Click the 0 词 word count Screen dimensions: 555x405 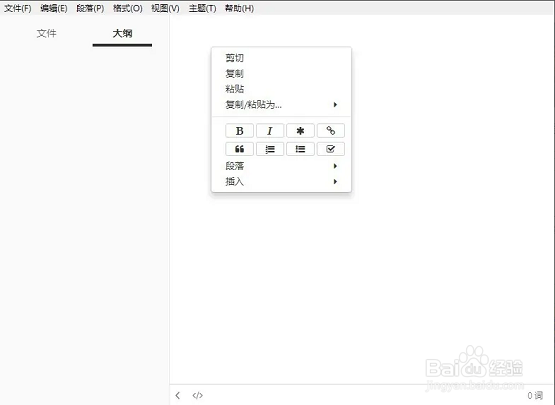pos(535,395)
